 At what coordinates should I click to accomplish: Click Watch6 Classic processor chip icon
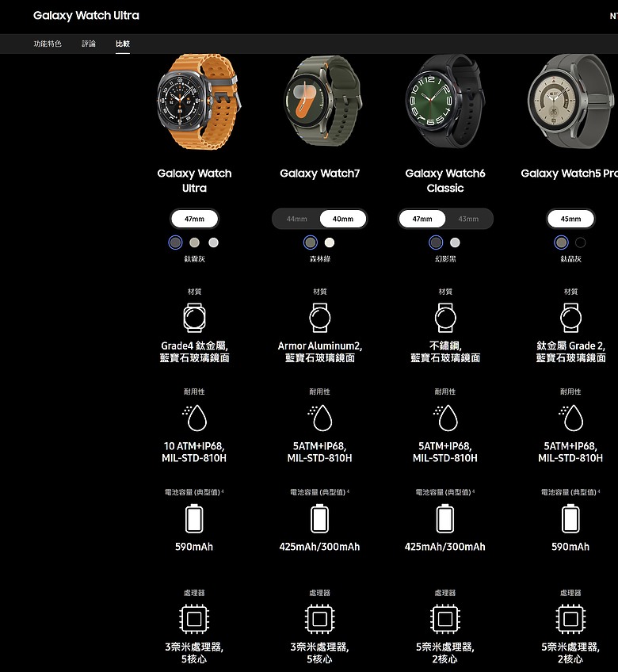coord(445,619)
